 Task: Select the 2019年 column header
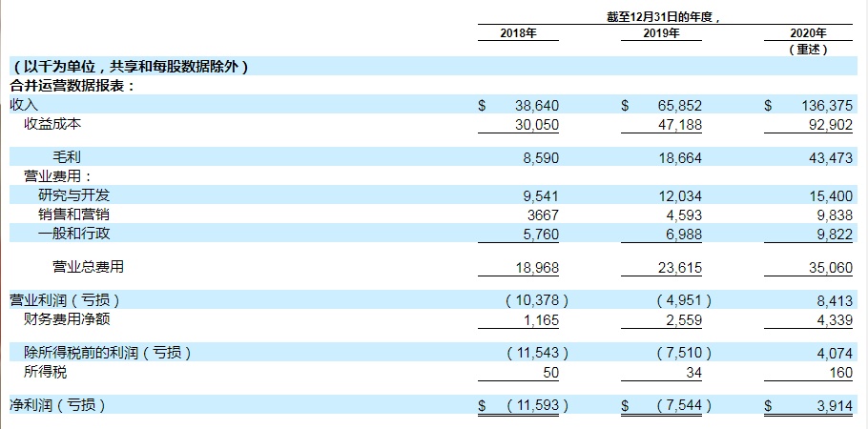(662, 34)
